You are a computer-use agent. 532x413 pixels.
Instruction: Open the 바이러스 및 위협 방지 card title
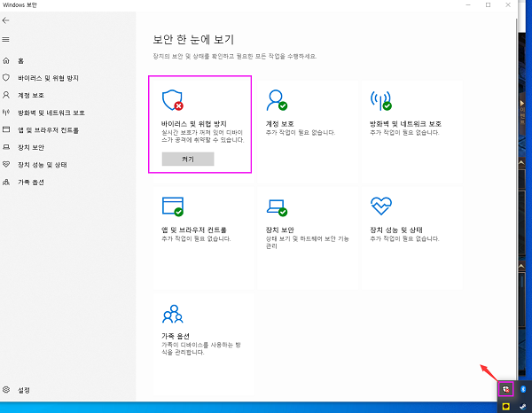coord(194,124)
